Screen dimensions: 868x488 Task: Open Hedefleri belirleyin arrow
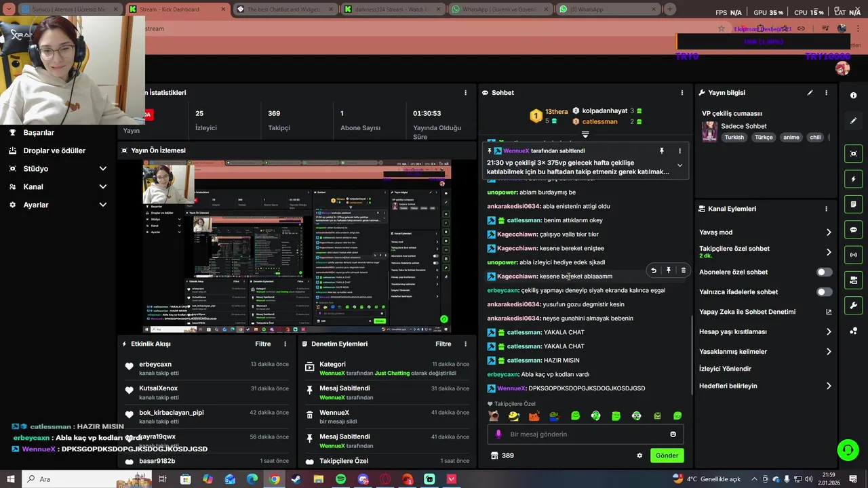click(x=828, y=386)
